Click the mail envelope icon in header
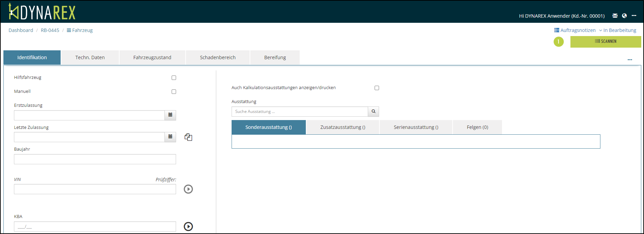The width and height of the screenshot is (644, 234). 615,16
